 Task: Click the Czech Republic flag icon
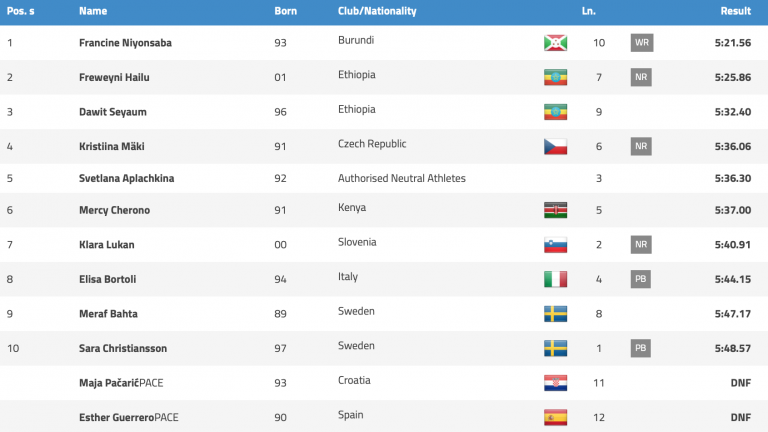point(555,146)
